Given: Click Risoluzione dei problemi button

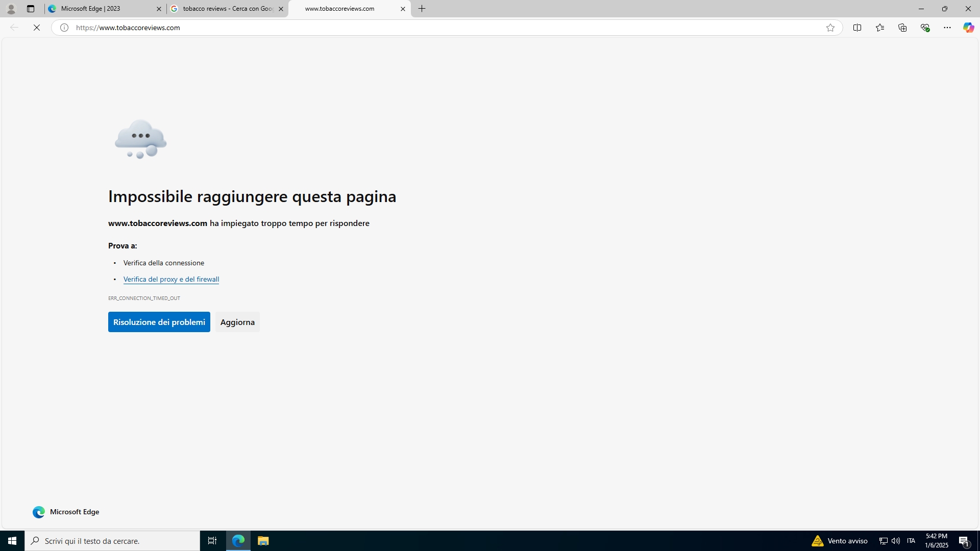Looking at the screenshot, I should (x=159, y=322).
